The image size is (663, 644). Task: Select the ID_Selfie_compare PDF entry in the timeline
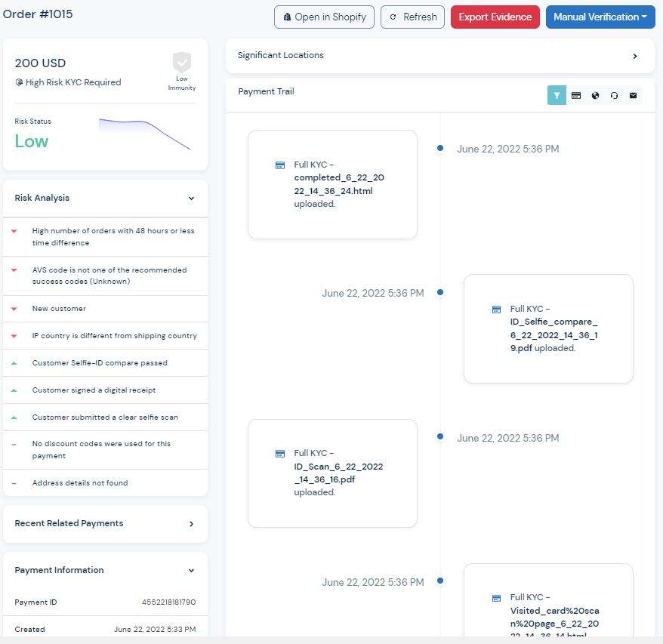coord(547,328)
